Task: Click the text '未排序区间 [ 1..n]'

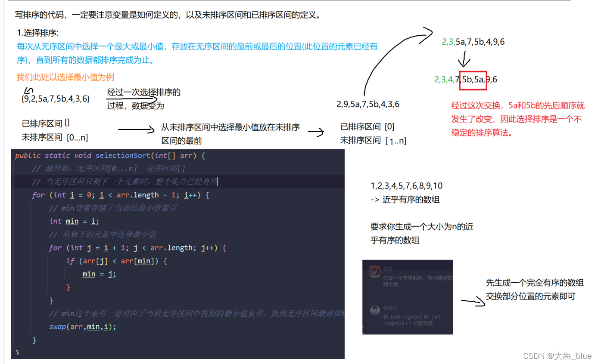Action: click(373, 140)
